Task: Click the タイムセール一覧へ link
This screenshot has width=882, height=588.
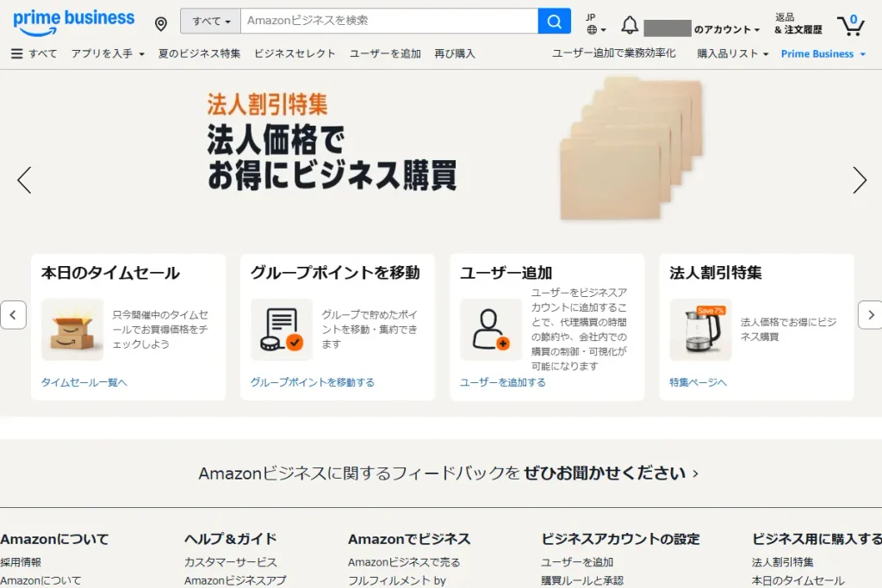Action: (x=84, y=382)
